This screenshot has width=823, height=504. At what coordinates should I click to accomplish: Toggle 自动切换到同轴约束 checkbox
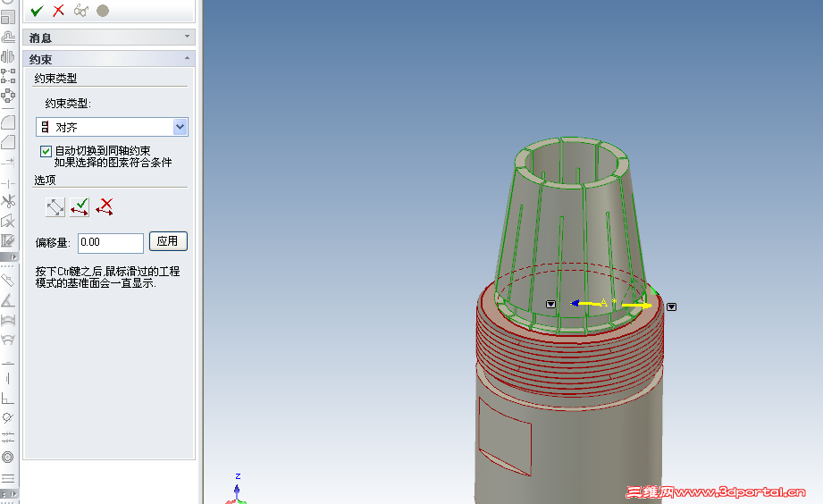coord(46,151)
